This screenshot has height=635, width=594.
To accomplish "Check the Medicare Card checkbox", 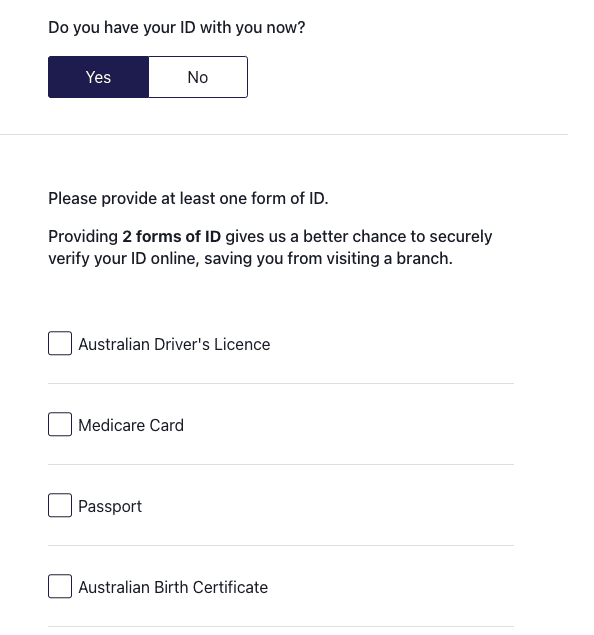I will [60, 424].
